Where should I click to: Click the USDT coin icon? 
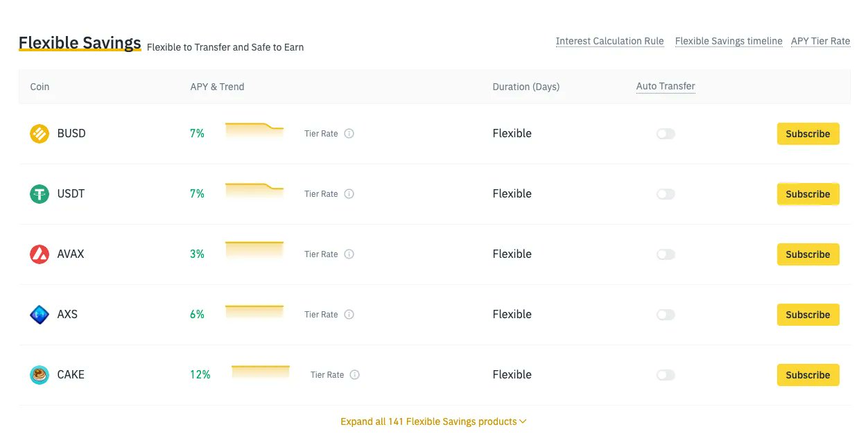[40, 194]
